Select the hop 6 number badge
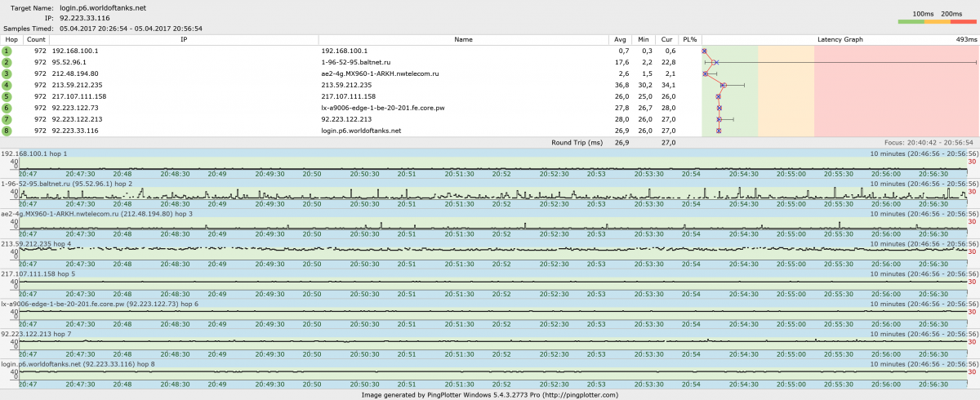The width and height of the screenshot is (980, 400). click(7, 108)
